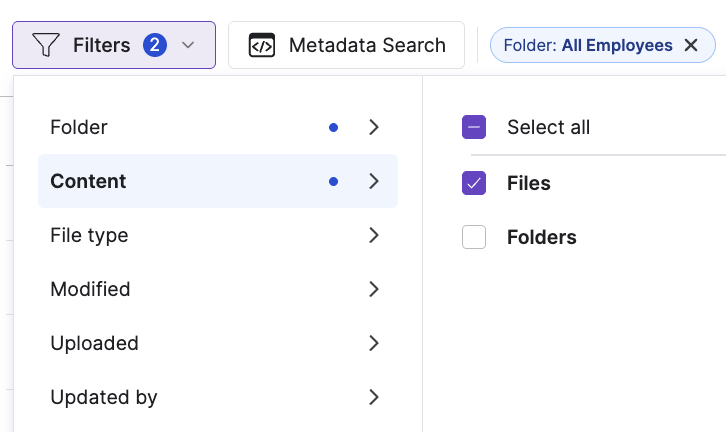Expand the Modified filter chevron
This screenshot has height=432, width=726.
[373, 289]
